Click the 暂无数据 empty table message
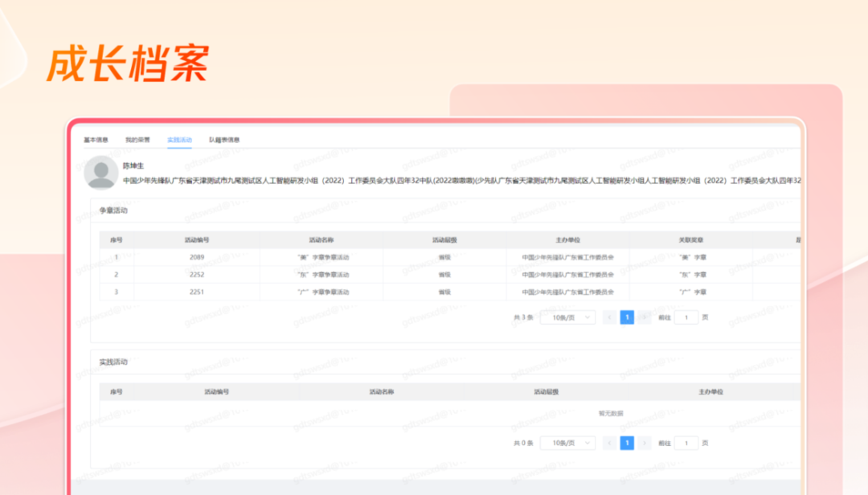This screenshot has width=868, height=495. click(611, 414)
